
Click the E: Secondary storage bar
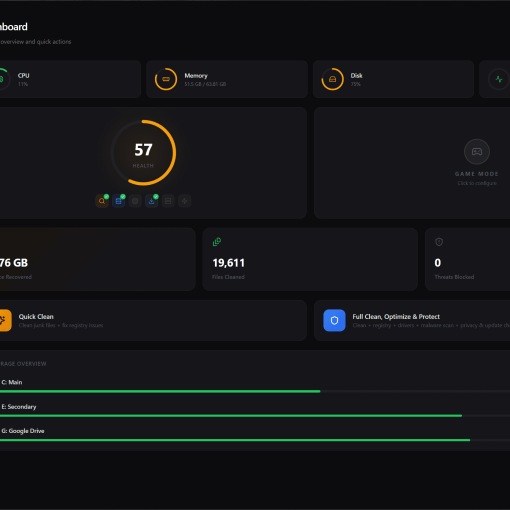(255, 416)
